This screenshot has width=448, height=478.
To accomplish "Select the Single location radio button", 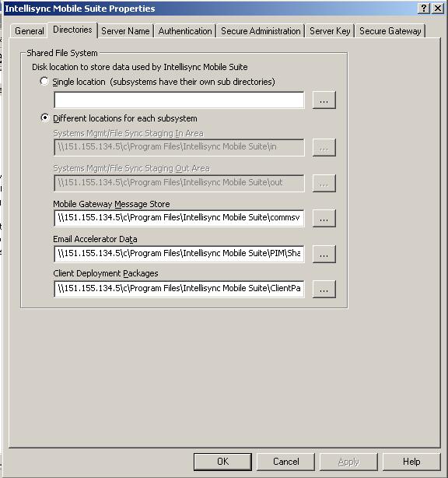I will pyautogui.click(x=44, y=82).
